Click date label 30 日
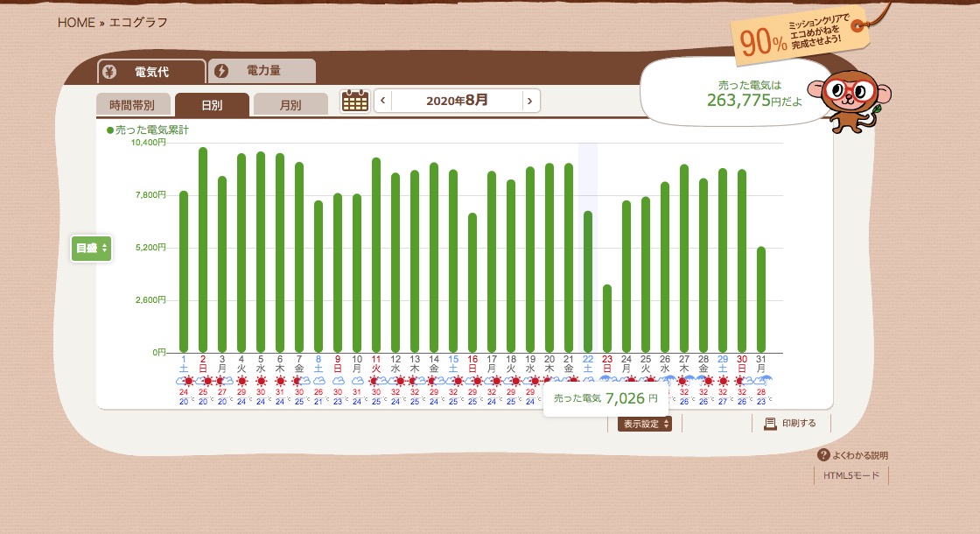 click(742, 364)
